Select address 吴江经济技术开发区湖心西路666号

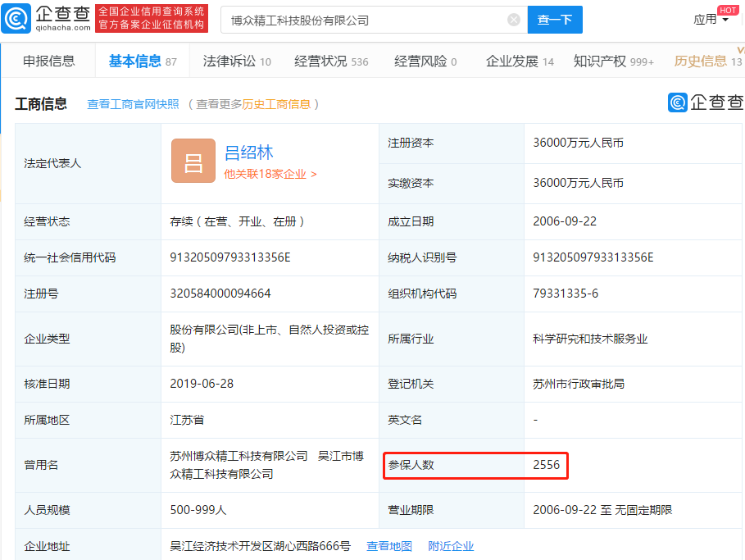click(261, 546)
